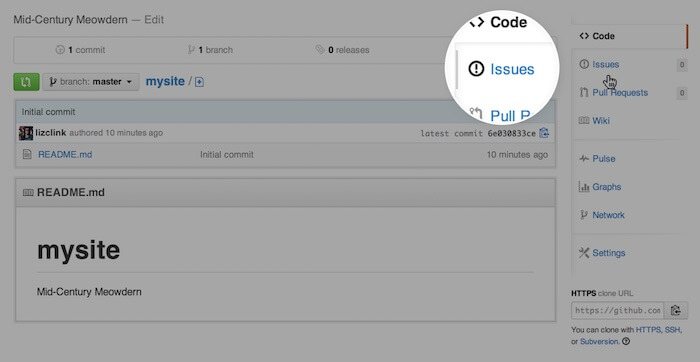Open the Pulse activity icon
The image size is (700, 362).
[x=584, y=158]
